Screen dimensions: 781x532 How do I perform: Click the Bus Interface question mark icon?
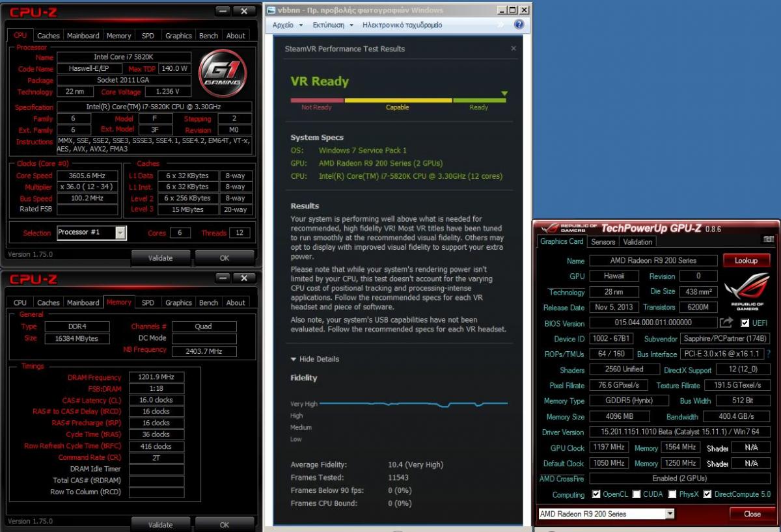click(x=769, y=354)
